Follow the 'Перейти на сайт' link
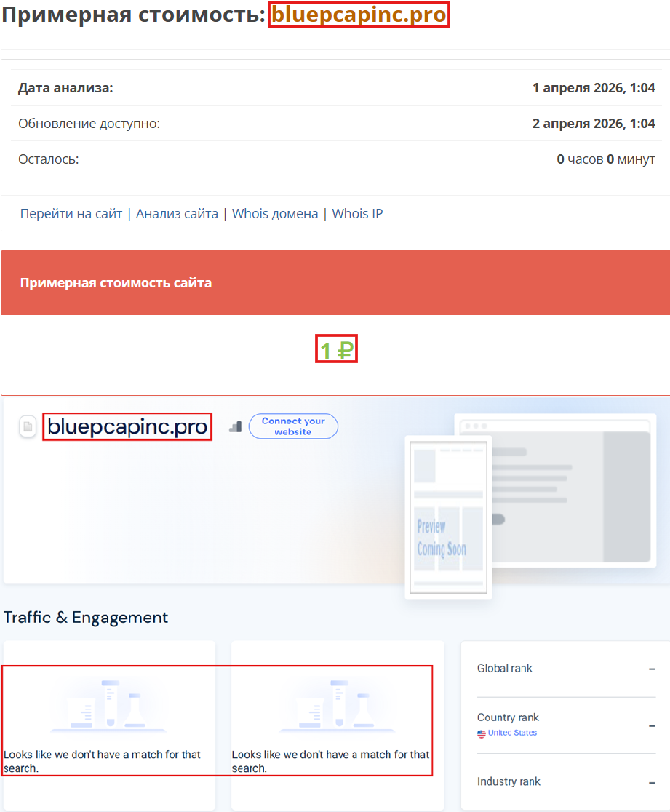Viewport: 670px width, 812px height. click(x=70, y=213)
